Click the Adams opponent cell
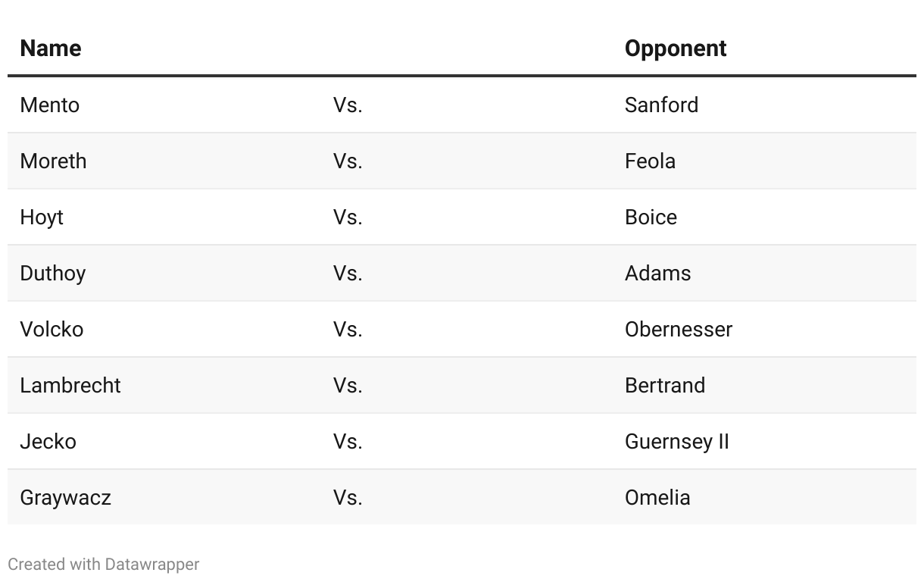This screenshot has width=924, height=582. click(x=657, y=273)
